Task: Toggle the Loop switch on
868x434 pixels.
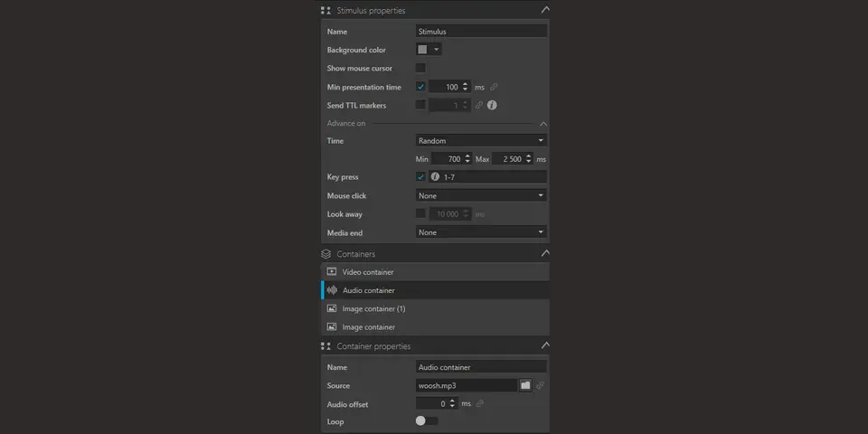Action: (x=427, y=421)
